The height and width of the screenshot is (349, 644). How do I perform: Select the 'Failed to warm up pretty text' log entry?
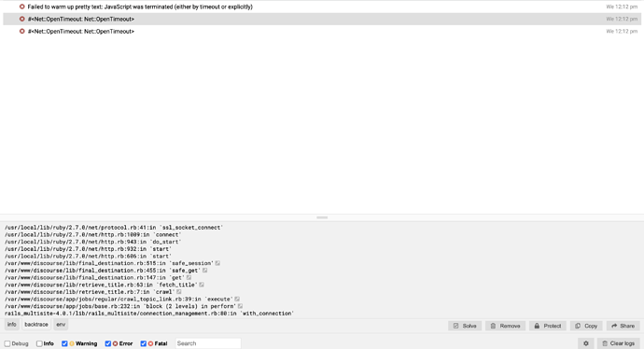click(322, 7)
